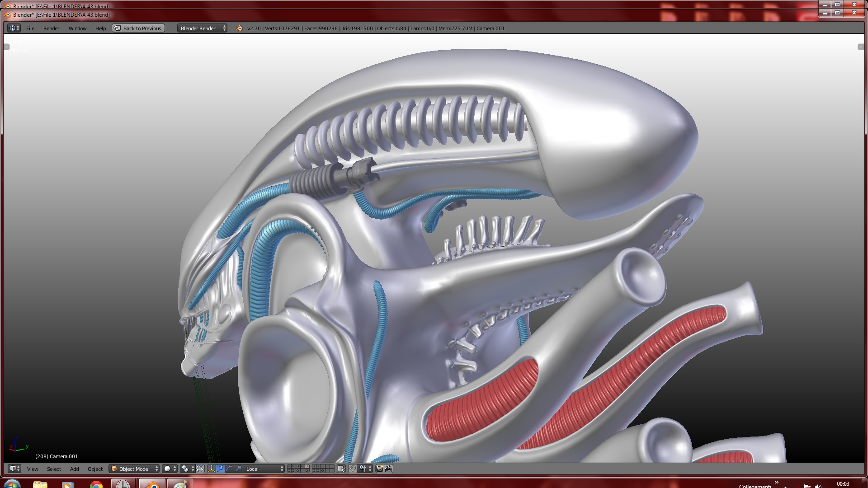Open the Windows Start button
The width and height of the screenshot is (868, 488).
(x=12, y=483)
